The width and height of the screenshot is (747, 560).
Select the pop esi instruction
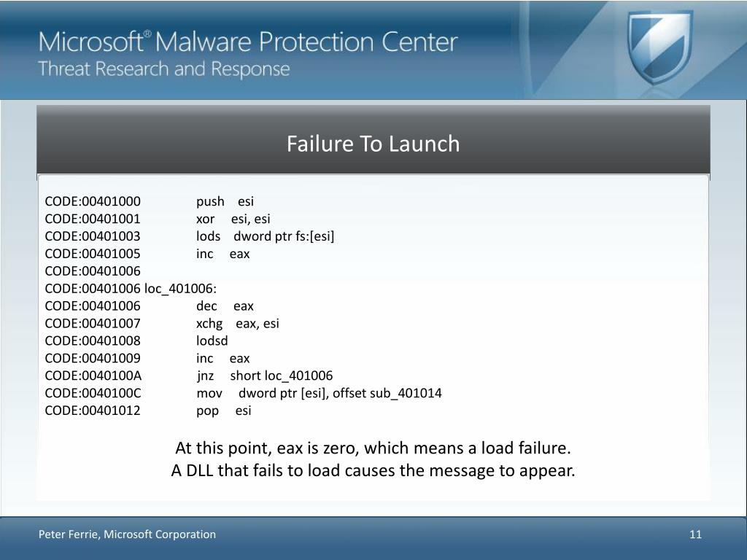(x=223, y=411)
